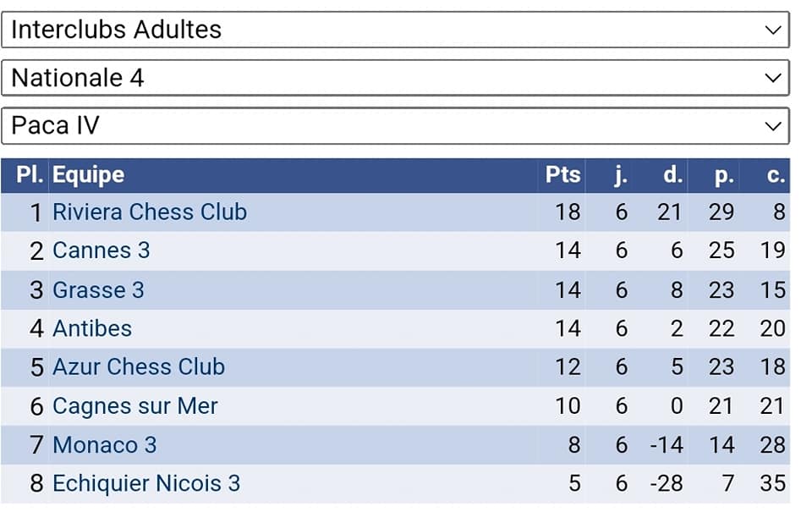Click the Interclubs Adultes chevron arrow
This screenshot has height=512, width=812.
[x=772, y=30]
